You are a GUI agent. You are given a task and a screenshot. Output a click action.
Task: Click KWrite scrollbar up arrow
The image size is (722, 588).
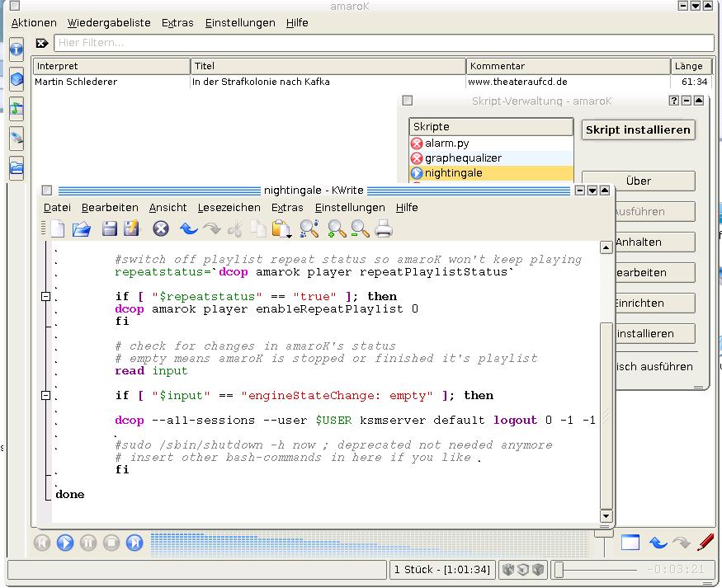pos(606,248)
